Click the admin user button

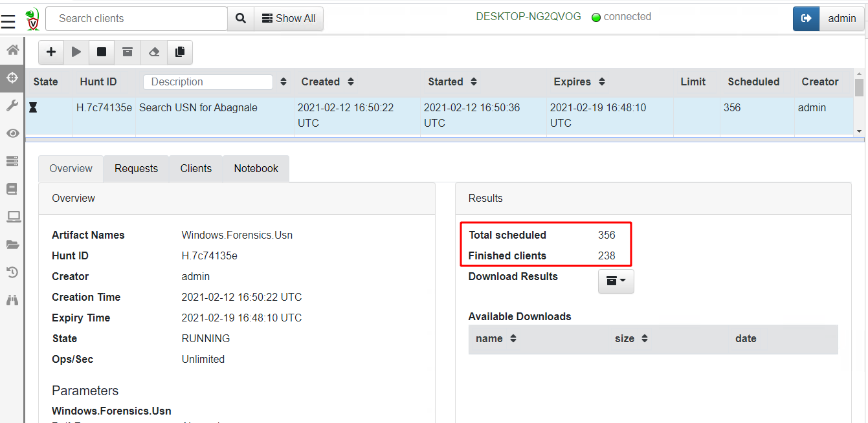[841, 19]
